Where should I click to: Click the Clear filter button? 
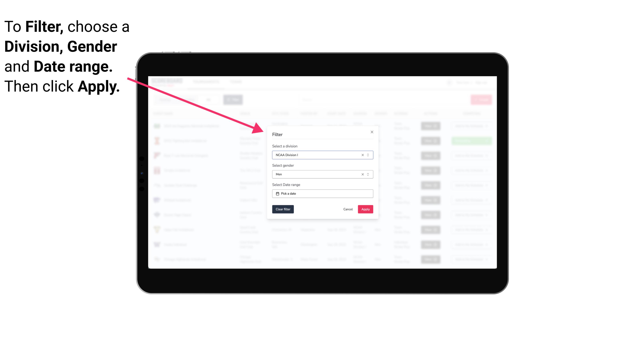pyautogui.click(x=283, y=209)
